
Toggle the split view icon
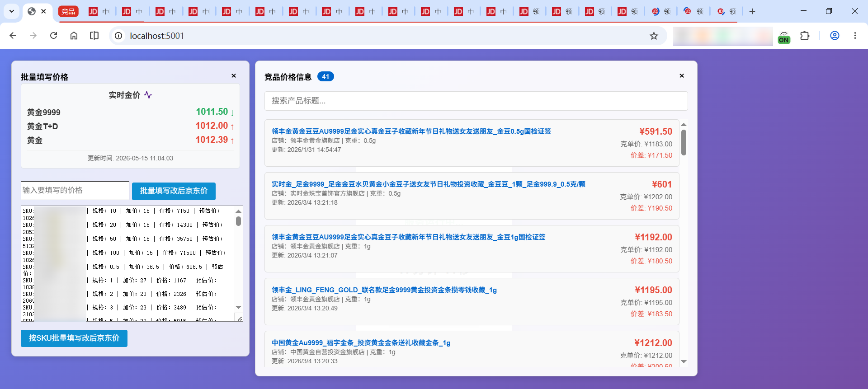coord(94,36)
